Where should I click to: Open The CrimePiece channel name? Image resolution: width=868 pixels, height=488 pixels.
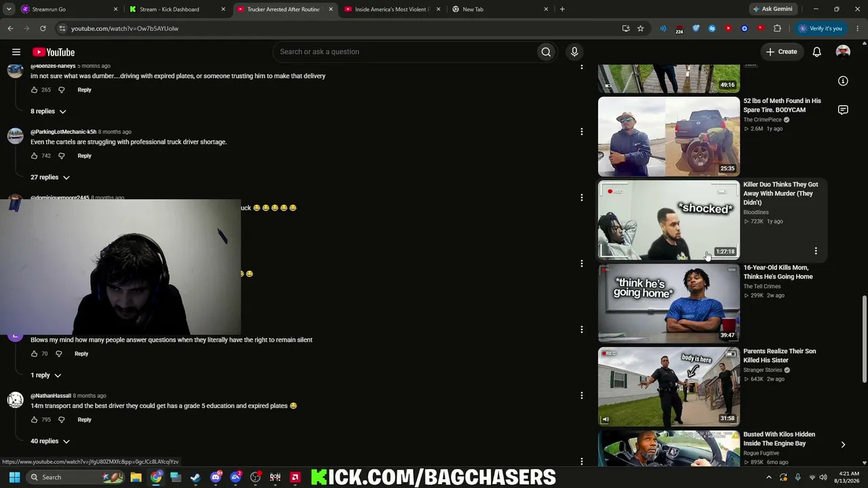(x=762, y=120)
